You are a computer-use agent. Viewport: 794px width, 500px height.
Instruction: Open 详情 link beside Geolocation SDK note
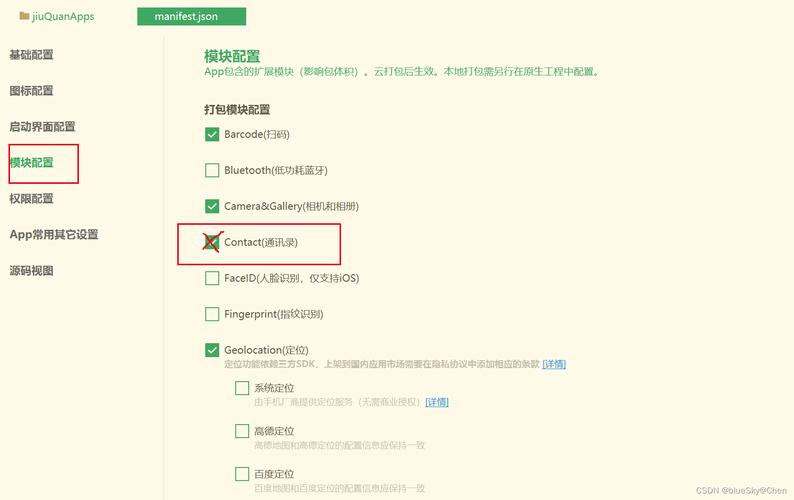pos(554,364)
